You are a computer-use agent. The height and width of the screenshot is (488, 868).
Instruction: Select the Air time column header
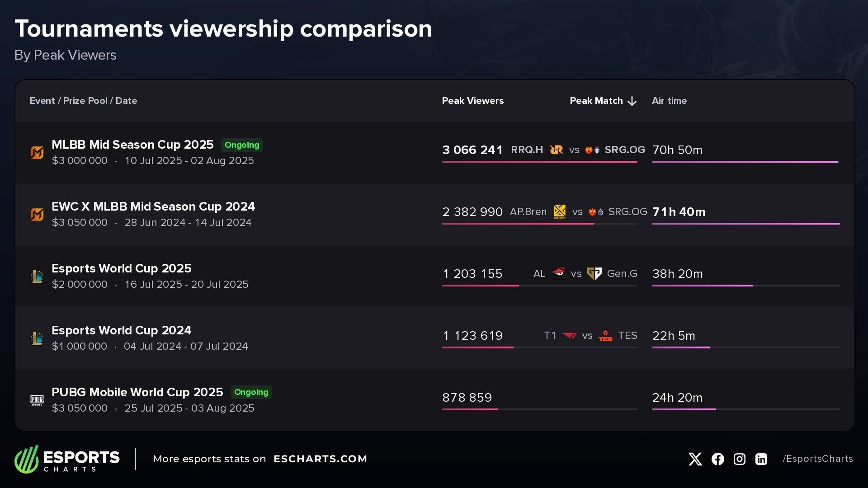pyautogui.click(x=669, y=101)
